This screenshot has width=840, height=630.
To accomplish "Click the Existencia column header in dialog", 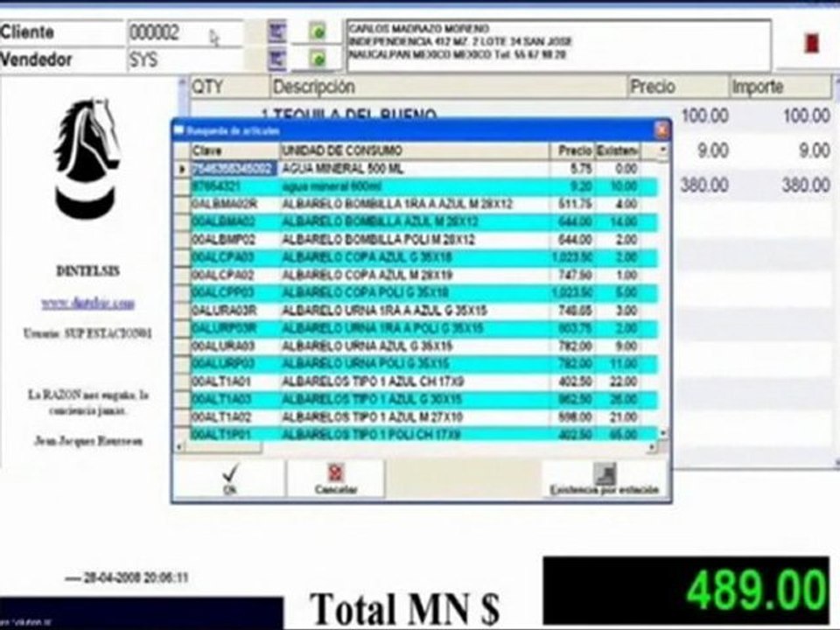I will click(x=618, y=150).
